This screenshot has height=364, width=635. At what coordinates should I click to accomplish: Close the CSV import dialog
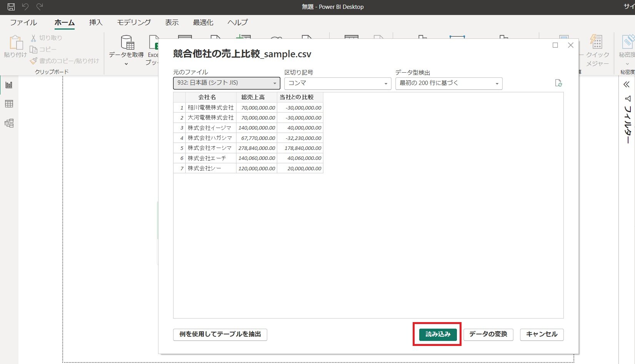[x=571, y=45]
